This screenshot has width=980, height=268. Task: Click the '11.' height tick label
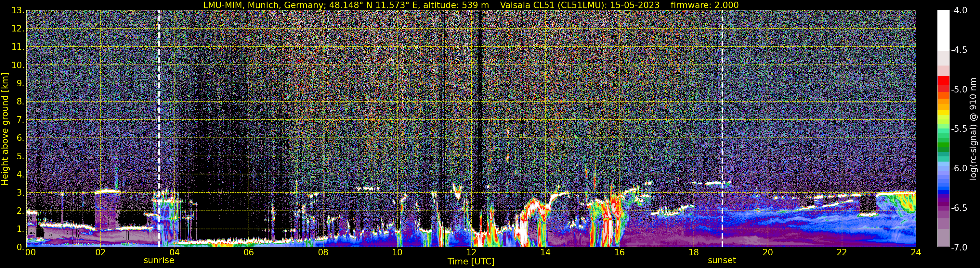coord(18,47)
